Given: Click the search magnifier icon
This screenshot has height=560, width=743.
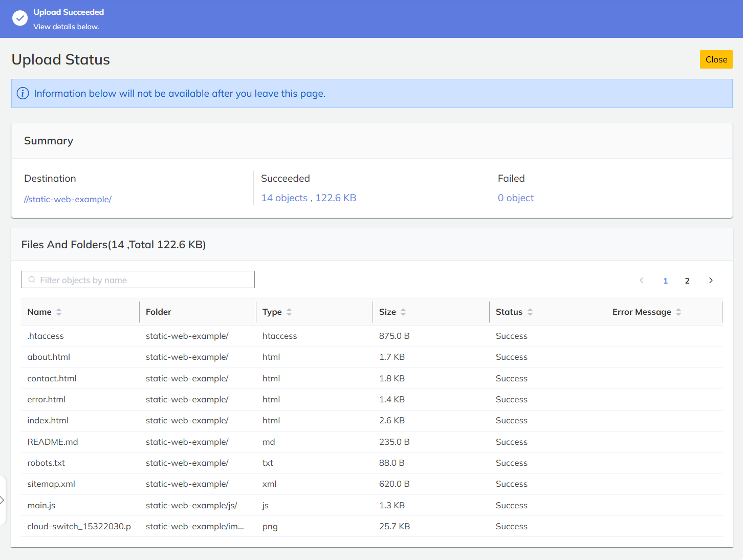Looking at the screenshot, I should click(x=32, y=279).
